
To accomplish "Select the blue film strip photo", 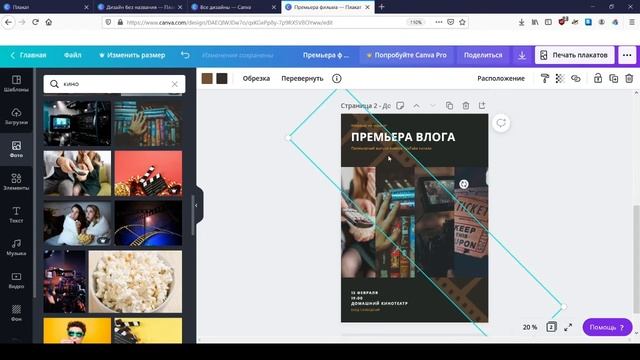I will click(x=148, y=223).
